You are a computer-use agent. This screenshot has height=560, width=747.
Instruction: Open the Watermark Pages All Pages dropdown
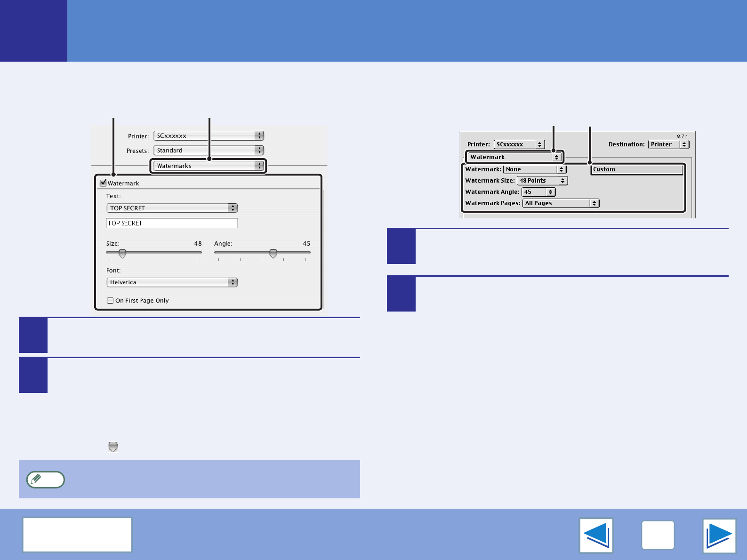[x=561, y=203]
